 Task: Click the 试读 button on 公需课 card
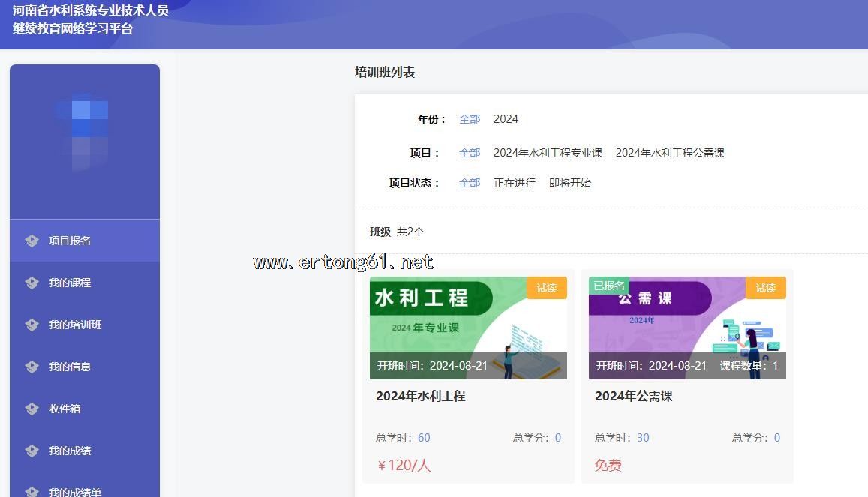pos(765,288)
